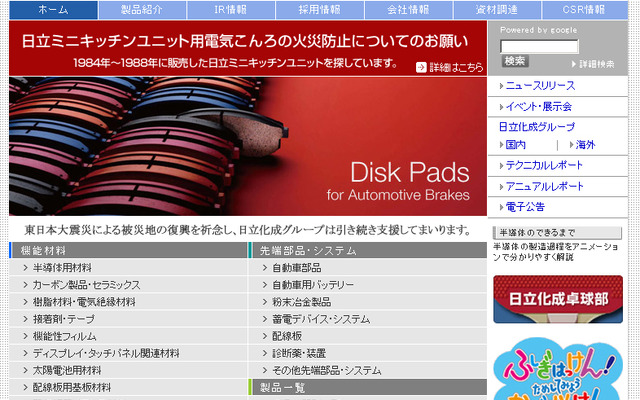640x400 pixels.
Task: Click the 検索 search button
Action: (x=515, y=61)
